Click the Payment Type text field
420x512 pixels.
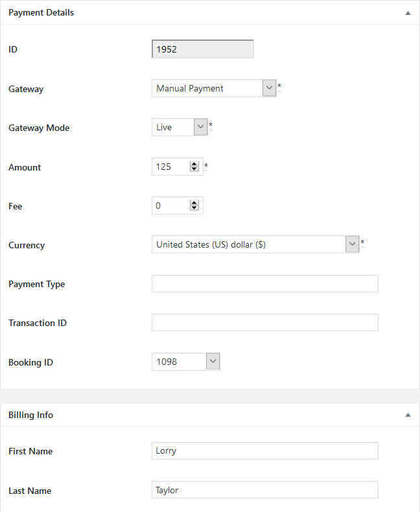point(265,283)
